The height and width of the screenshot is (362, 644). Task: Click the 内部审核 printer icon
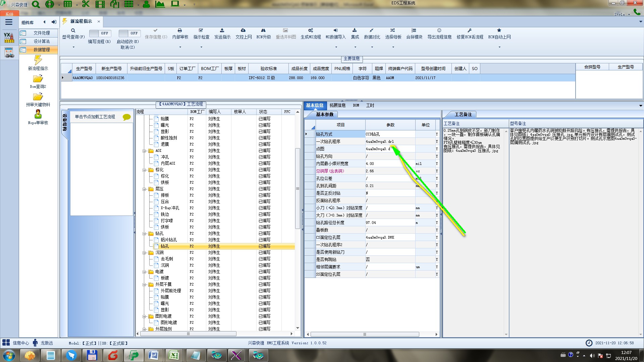(x=180, y=31)
